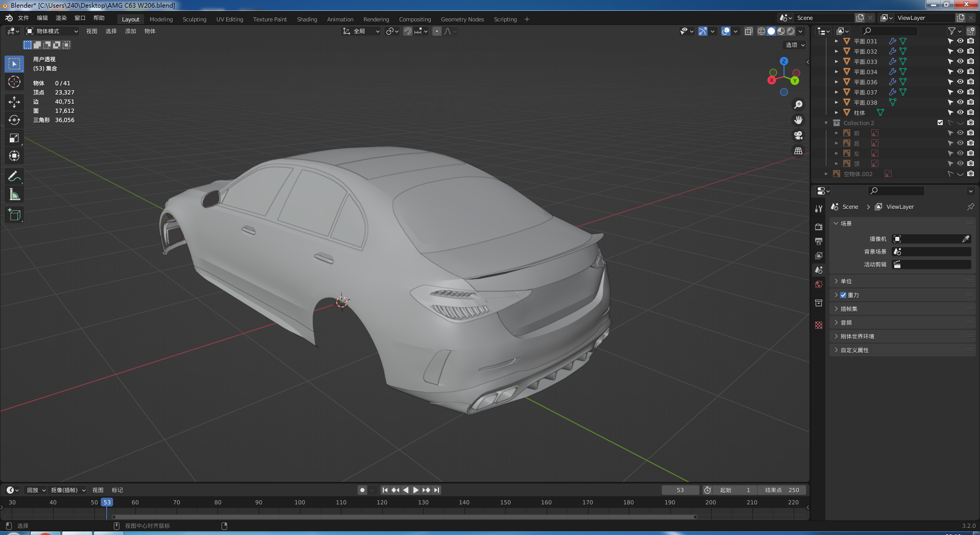980x535 pixels.
Task: Open the 物体模式 mode dropdown
Action: [52, 32]
